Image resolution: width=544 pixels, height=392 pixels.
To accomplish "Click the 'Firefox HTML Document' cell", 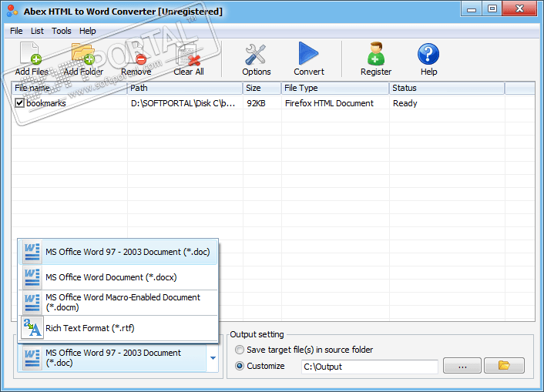I will point(329,103).
